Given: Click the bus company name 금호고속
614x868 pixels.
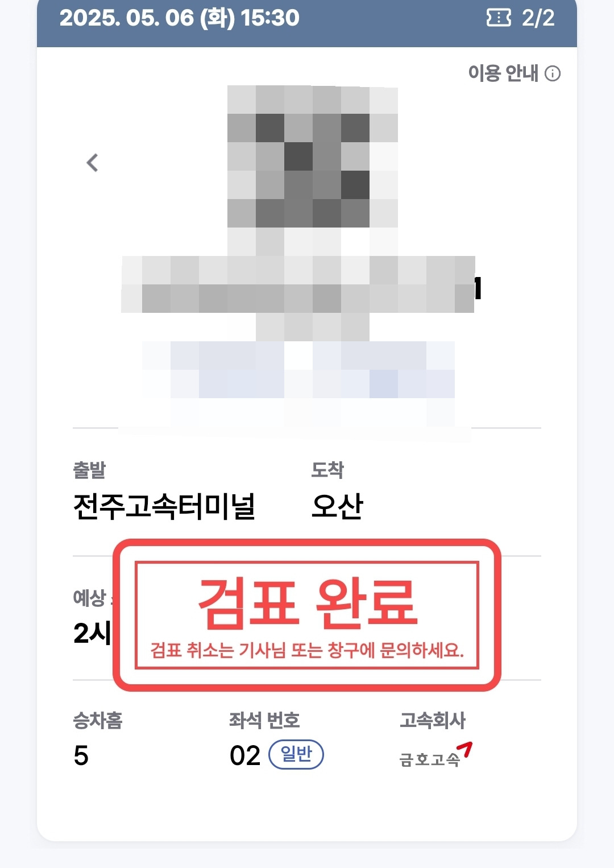Looking at the screenshot, I should (x=430, y=759).
